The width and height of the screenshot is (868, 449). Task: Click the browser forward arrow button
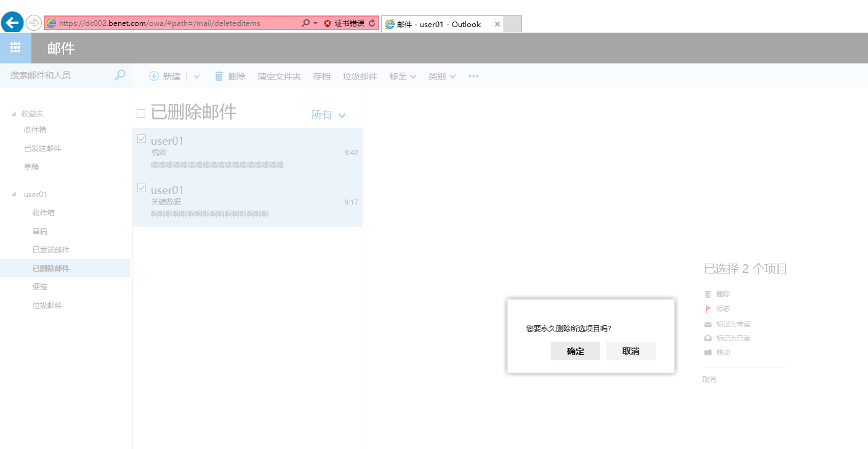tap(34, 23)
